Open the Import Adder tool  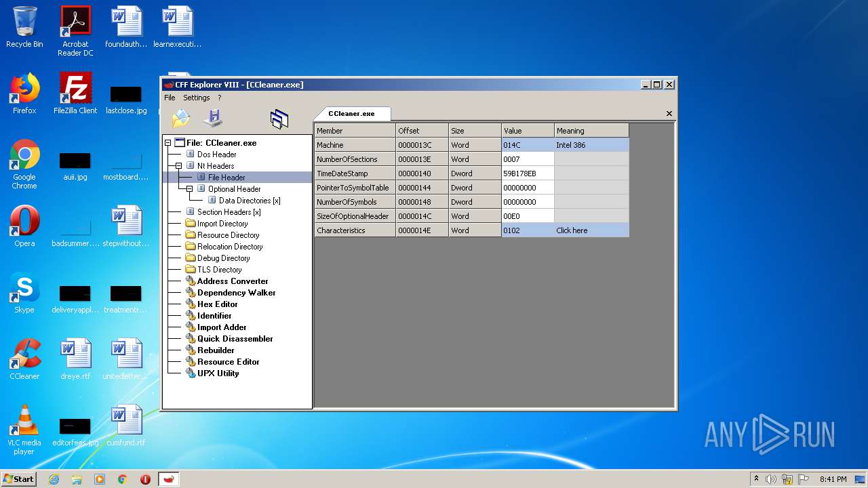coord(222,327)
